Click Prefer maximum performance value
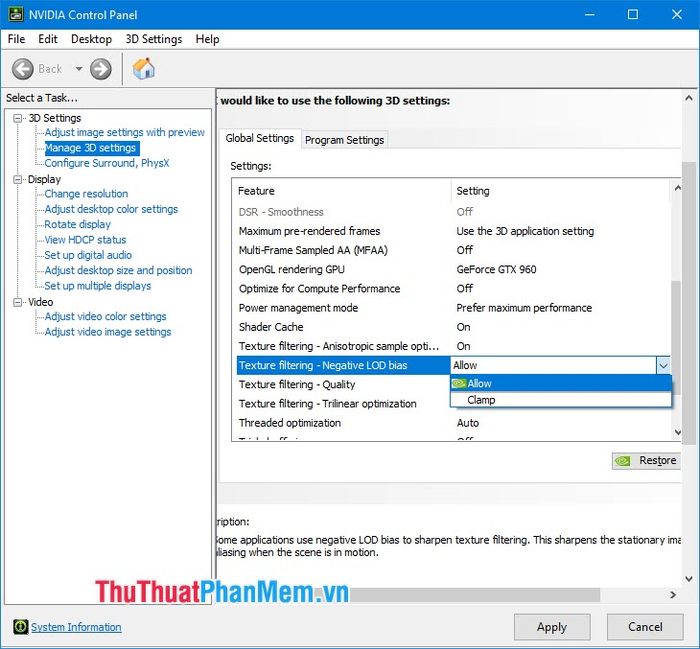The height and width of the screenshot is (649, 700). pos(524,308)
